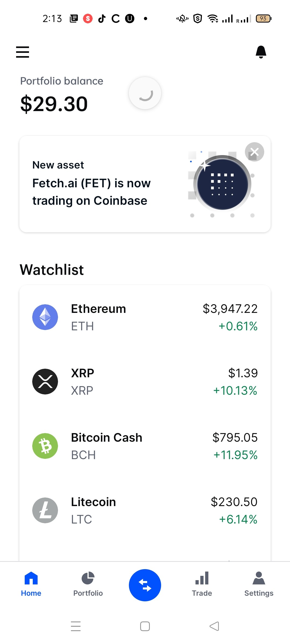The height and width of the screenshot is (644, 290).
Task: Open the Settings tab
Action: click(259, 584)
